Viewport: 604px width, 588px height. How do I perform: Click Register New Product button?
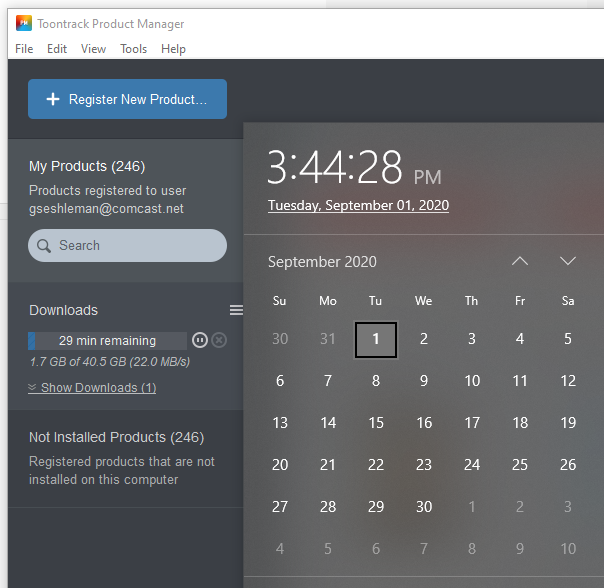click(x=127, y=99)
